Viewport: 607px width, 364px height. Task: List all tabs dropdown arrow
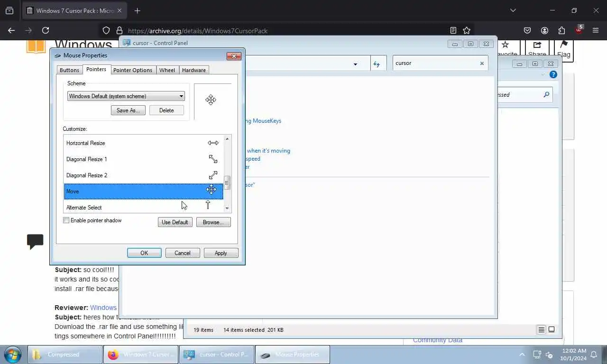513,10
